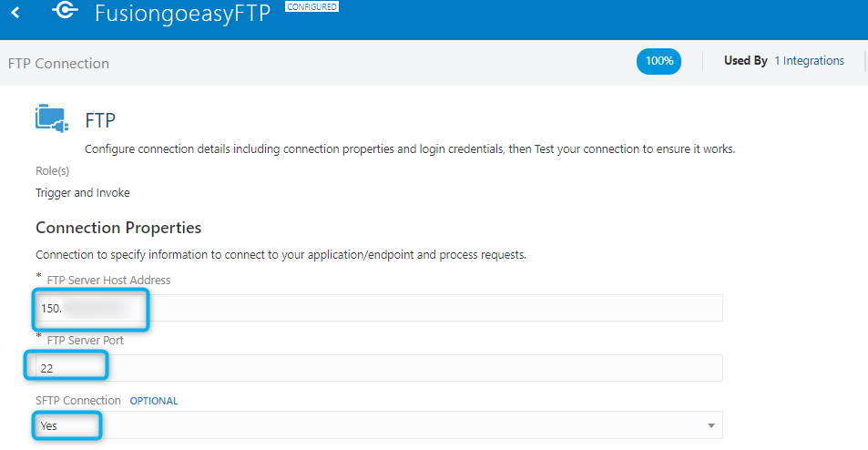Viewport: 868px width, 450px height.
Task: Click the CONFIGURED status badge
Action: click(x=311, y=6)
